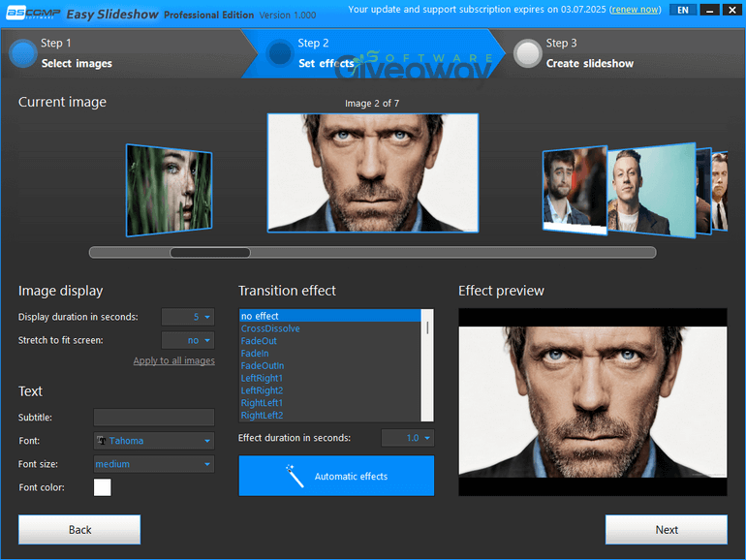This screenshot has width=746, height=560.
Task: Click the Step 1 circle icon
Action: (x=23, y=53)
